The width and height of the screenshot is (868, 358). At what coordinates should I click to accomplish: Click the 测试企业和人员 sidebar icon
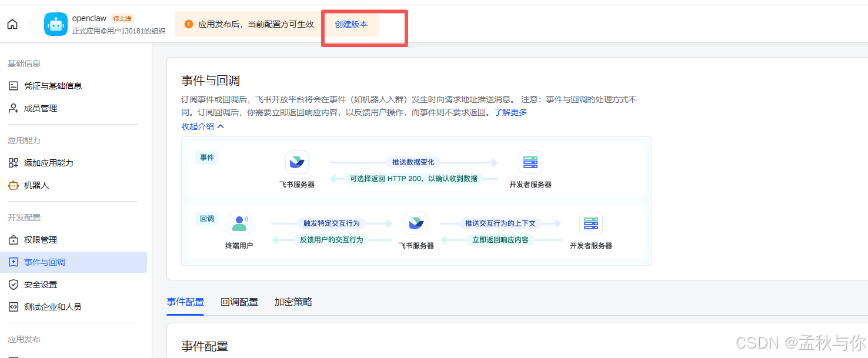(13, 306)
